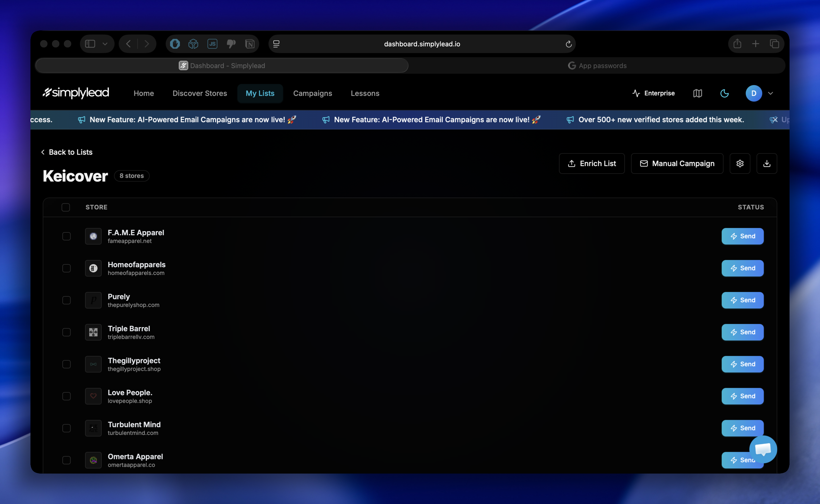Viewport: 820px width, 504px height.
Task: Tick the Triple Barrel row checkbox
Action: click(x=66, y=332)
